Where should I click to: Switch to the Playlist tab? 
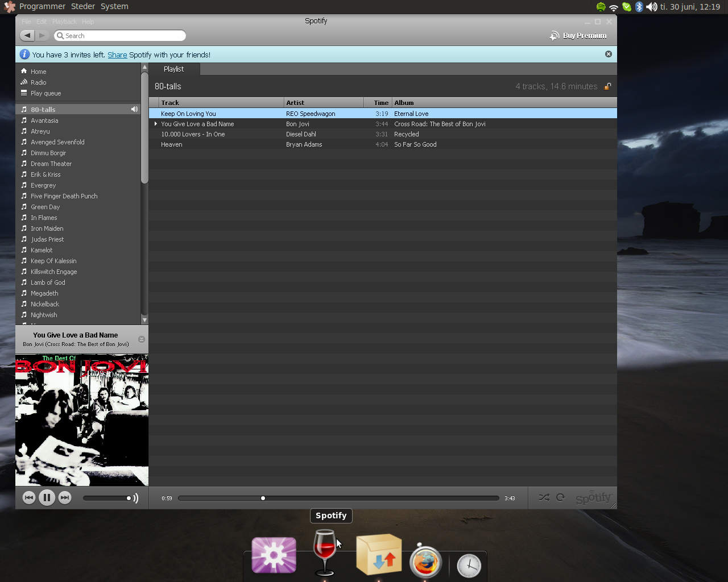(174, 69)
